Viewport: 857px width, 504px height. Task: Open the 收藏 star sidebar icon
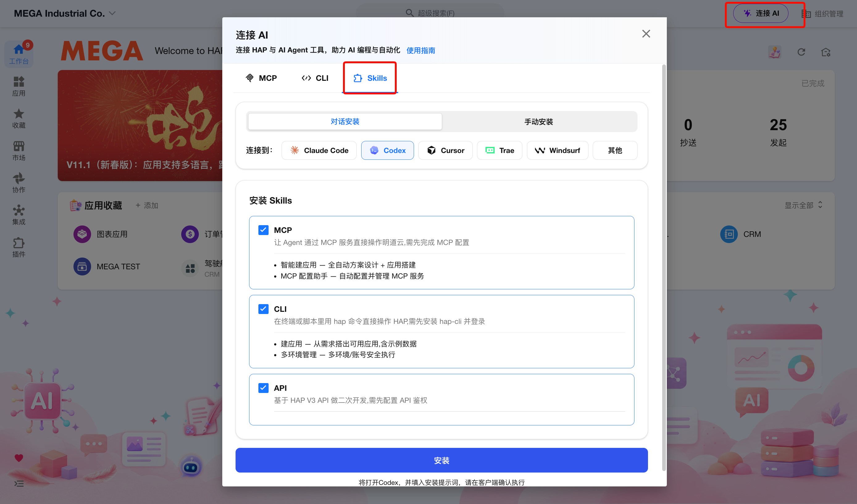coord(19,118)
